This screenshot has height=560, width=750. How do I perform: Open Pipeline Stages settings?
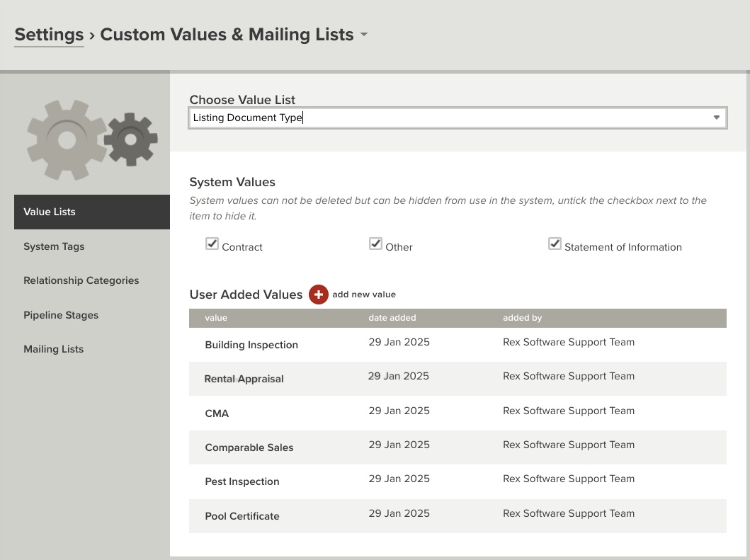(x=61, y=315)
